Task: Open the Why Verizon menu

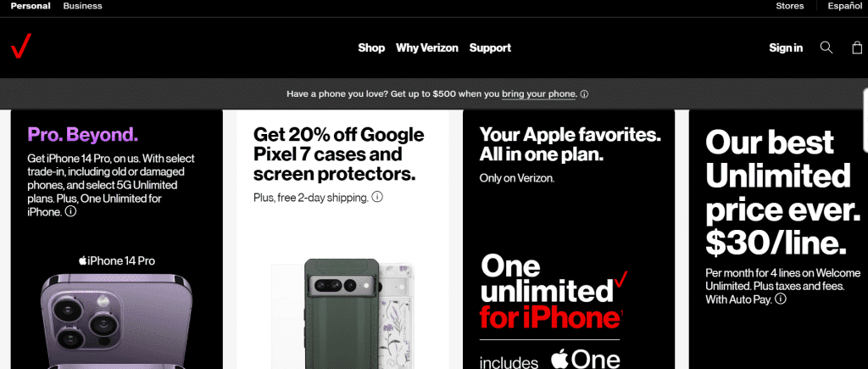Action: pyautogui.click(x=427, y=48)
